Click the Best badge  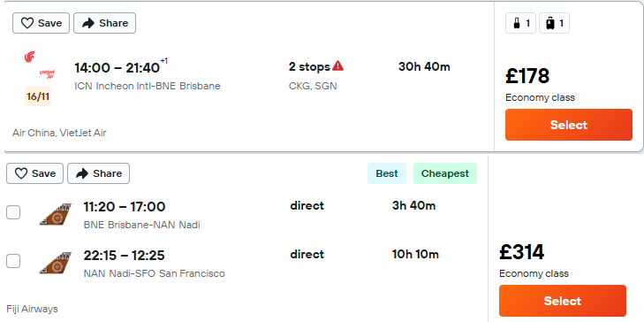coord(387,173)
